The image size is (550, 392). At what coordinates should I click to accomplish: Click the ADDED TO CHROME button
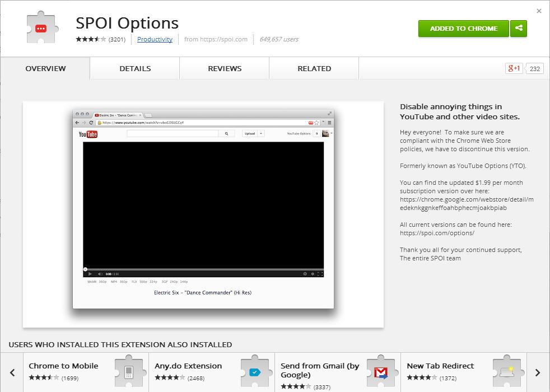[x=463, y=28]
